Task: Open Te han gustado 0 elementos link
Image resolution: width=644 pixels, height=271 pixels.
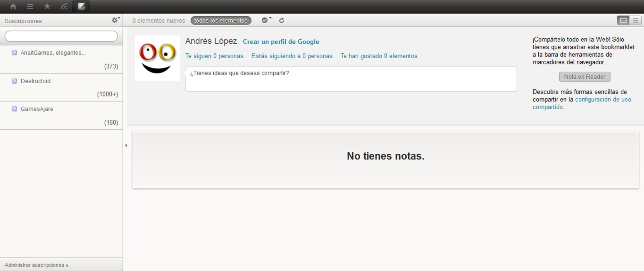Action: [x=379, y=56]
